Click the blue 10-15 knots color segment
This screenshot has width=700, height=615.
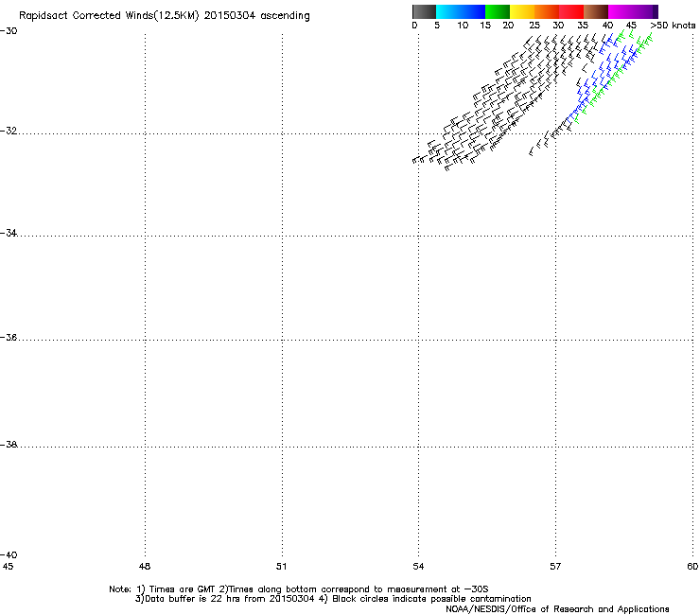pos(473,11)
